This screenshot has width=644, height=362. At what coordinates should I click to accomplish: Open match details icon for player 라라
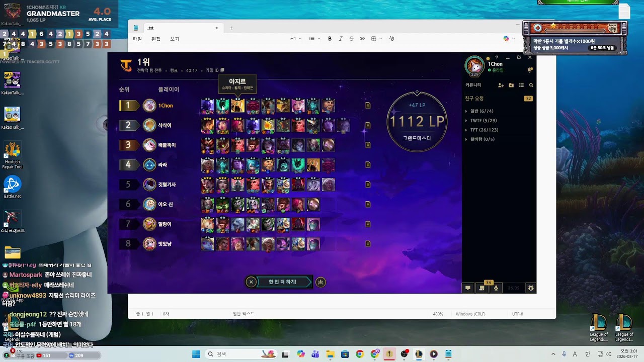(368, 164)
